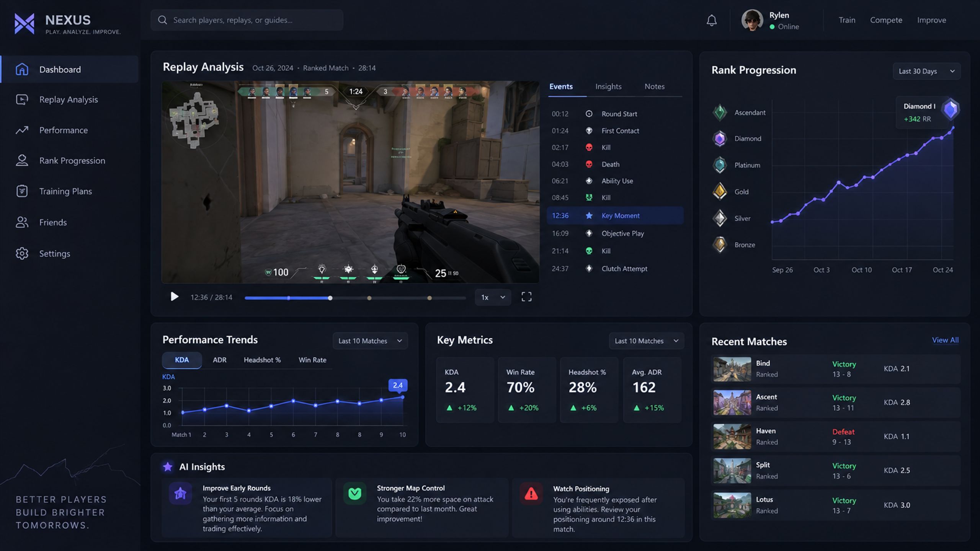Click the Friends icon in the sidebar
The image size is (980, 551).
pyautogui.click(x=22, y=222)
